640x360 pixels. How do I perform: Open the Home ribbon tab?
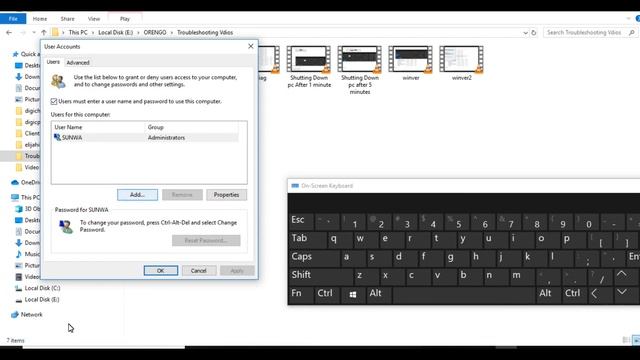click(40, 19)
